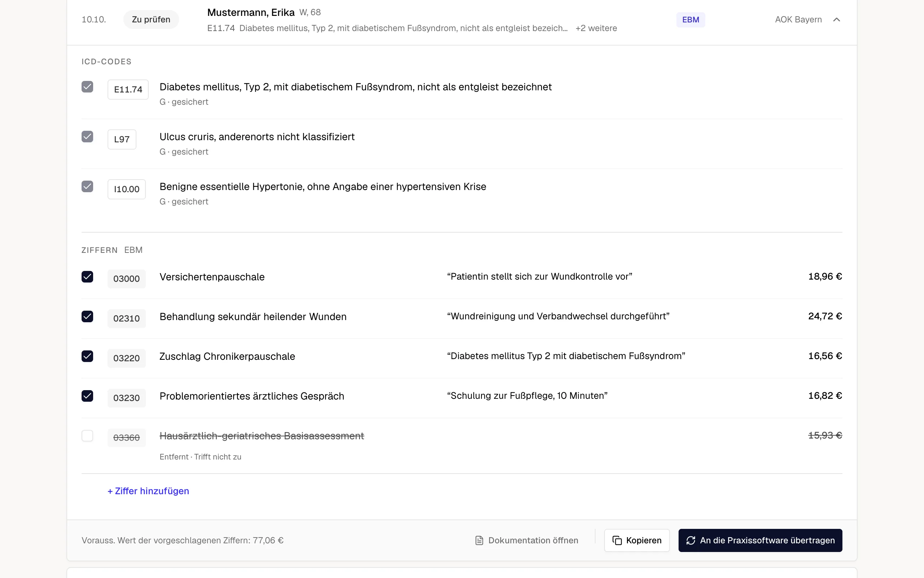924x578 pixels.
Task: Click the date '10.10.'
Action: [94, 20]
